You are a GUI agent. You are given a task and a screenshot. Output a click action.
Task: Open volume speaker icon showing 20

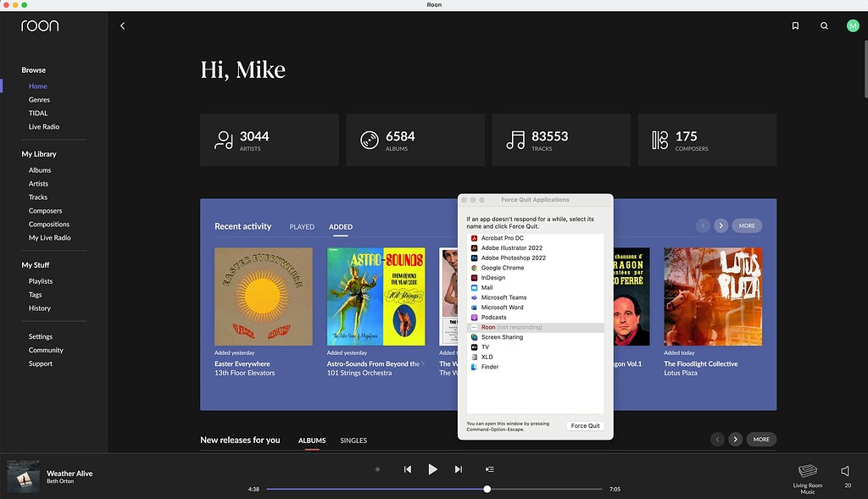845,471
